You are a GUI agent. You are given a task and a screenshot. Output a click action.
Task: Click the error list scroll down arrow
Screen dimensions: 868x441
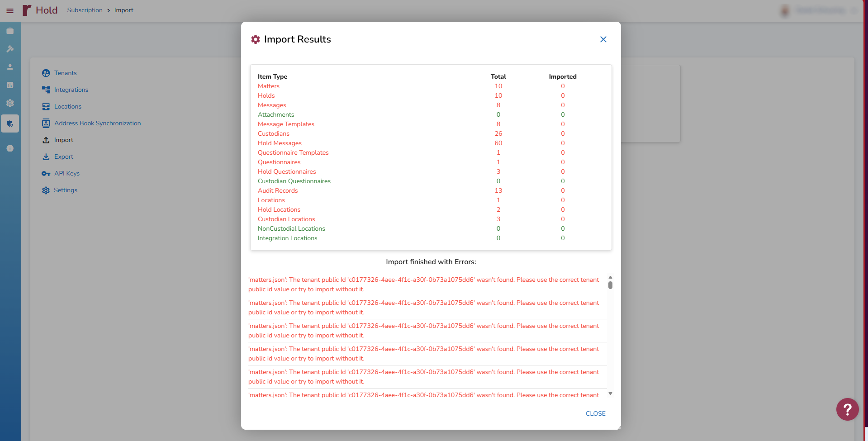(610, 394)
